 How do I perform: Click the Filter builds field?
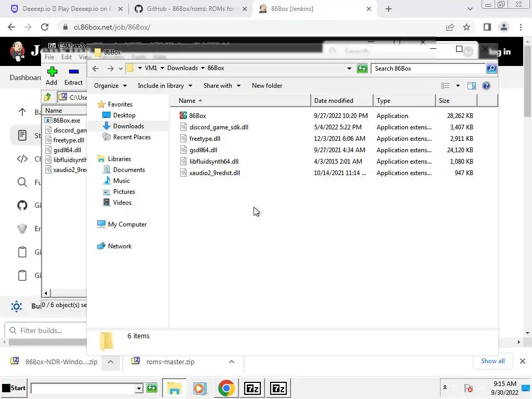click(x=46, y=330)
